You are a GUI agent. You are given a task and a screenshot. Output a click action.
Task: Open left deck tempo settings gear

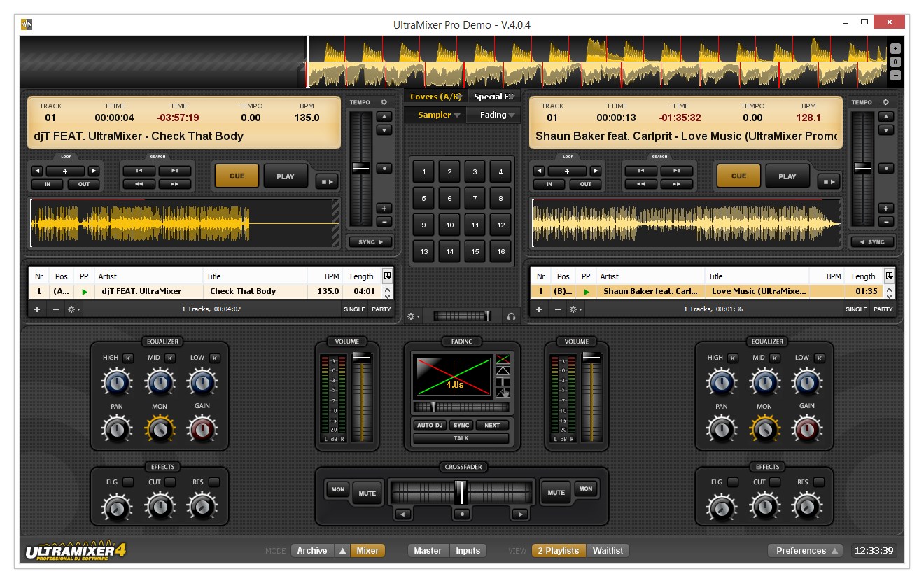tap(384, 102)
